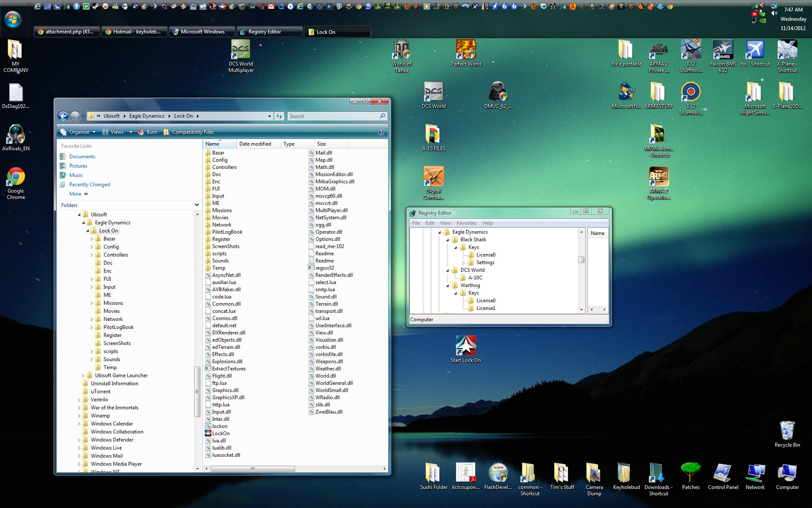The height and width of the screenshot is (508, 812).
Task: Open the View menu in Registry Editor
Action: (445, 223)
